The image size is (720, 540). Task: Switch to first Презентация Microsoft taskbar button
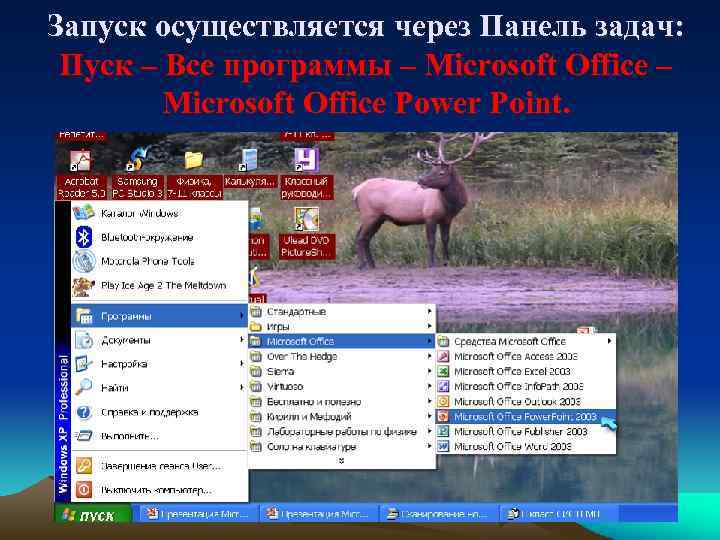click(x=197, y=514)
